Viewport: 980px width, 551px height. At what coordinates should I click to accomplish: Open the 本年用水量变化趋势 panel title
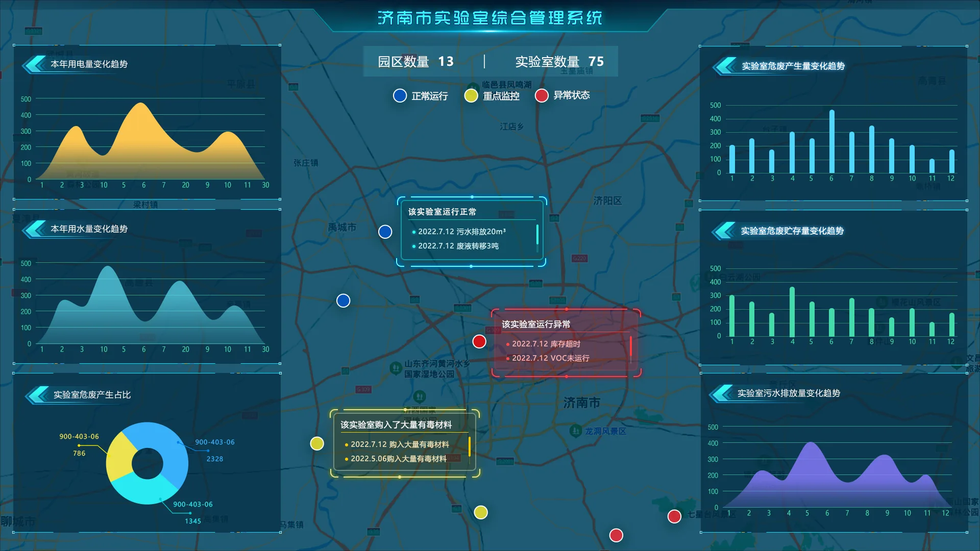[x=89, y=229]
